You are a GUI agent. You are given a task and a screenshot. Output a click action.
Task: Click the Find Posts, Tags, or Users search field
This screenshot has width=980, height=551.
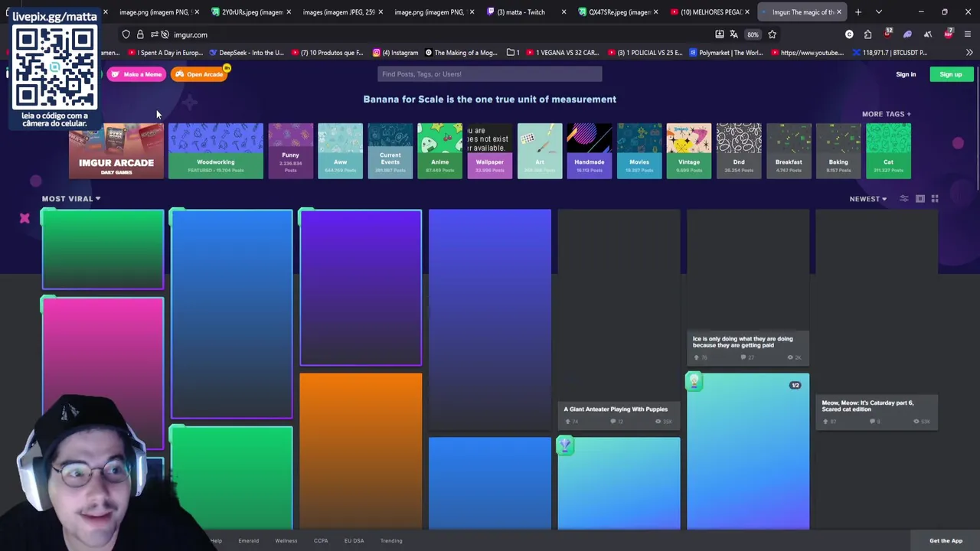click(x=490, y=74)
